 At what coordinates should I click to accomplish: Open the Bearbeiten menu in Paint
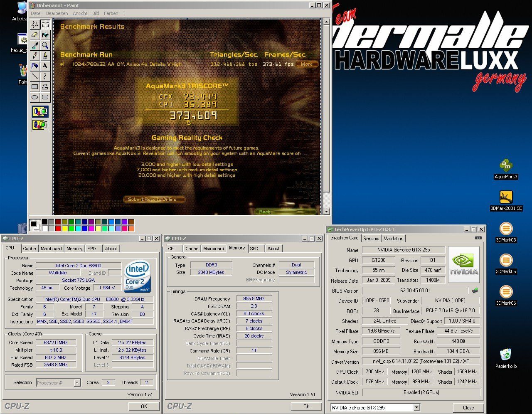pyautogui.click(x=57, y=13)
